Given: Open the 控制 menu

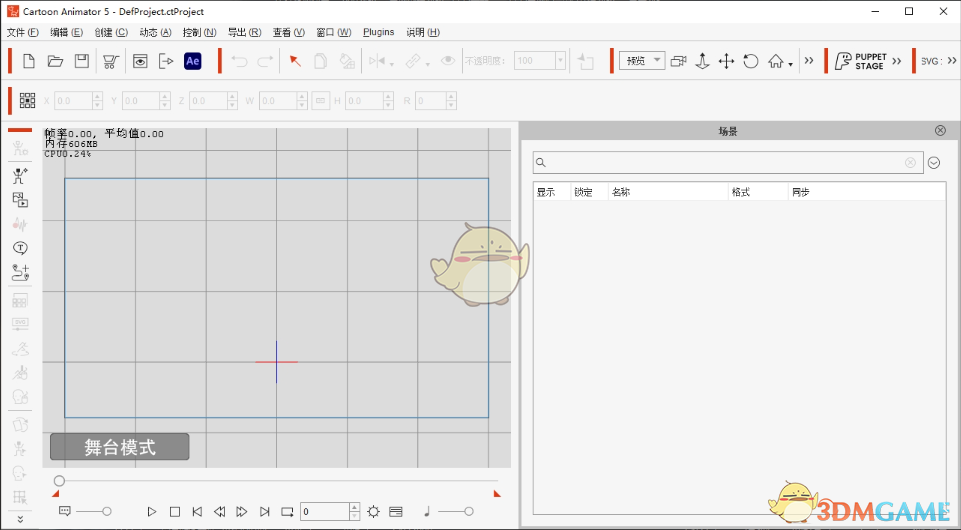Looking at the screenshot, I should click(x=199, y=32).
